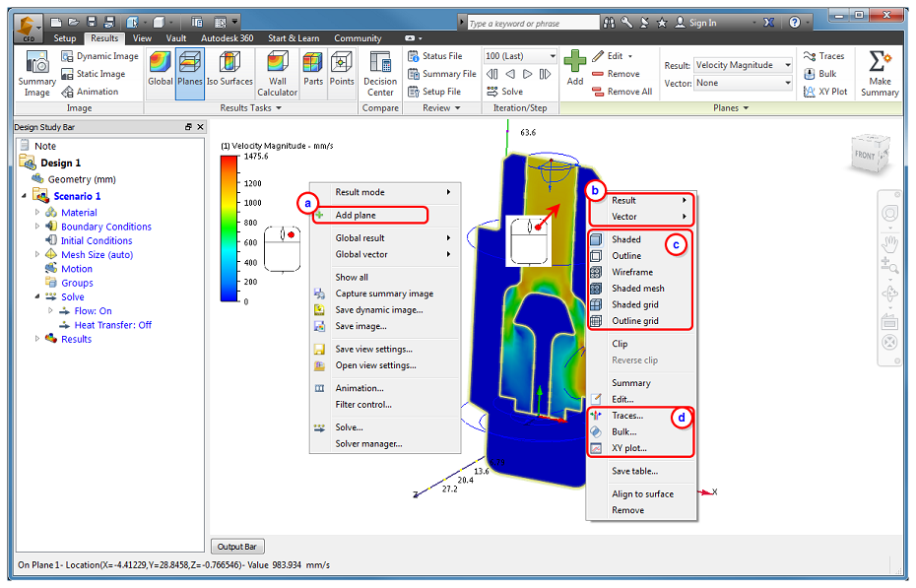Select Shaded mesh display mode
The image size is (916, 588).
638,289
